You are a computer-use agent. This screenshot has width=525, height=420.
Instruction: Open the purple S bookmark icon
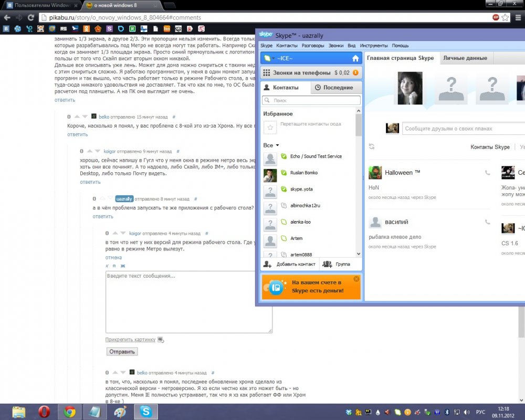point(109,29)
